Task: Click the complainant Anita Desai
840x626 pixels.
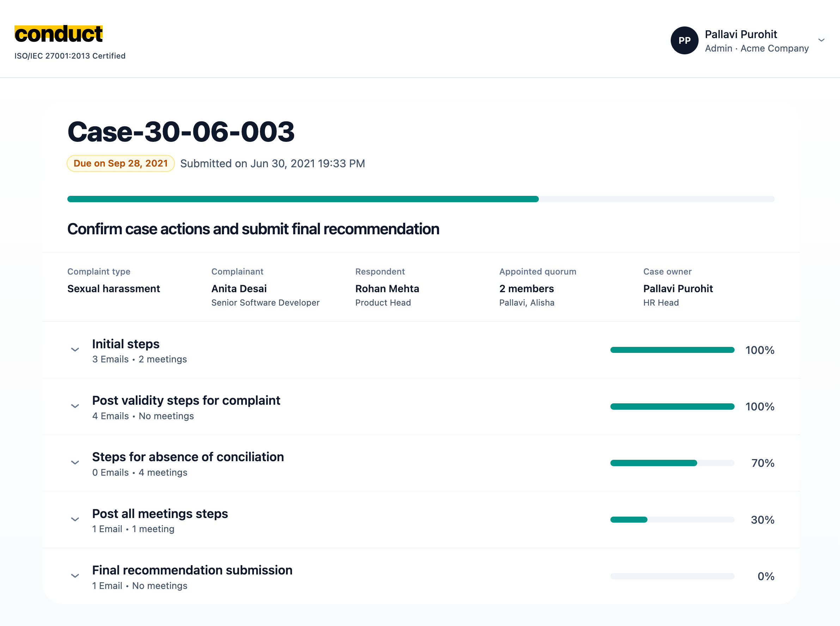Action: (239, 288)
